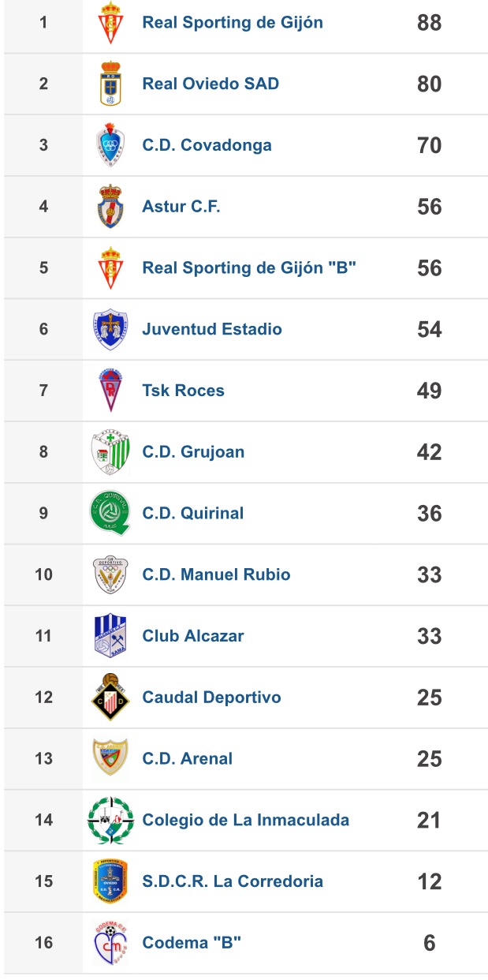This screenshot has height=980, width=488.
Task: Open the Juventud Estadio blue crest
Action: (x=110, y=329)
